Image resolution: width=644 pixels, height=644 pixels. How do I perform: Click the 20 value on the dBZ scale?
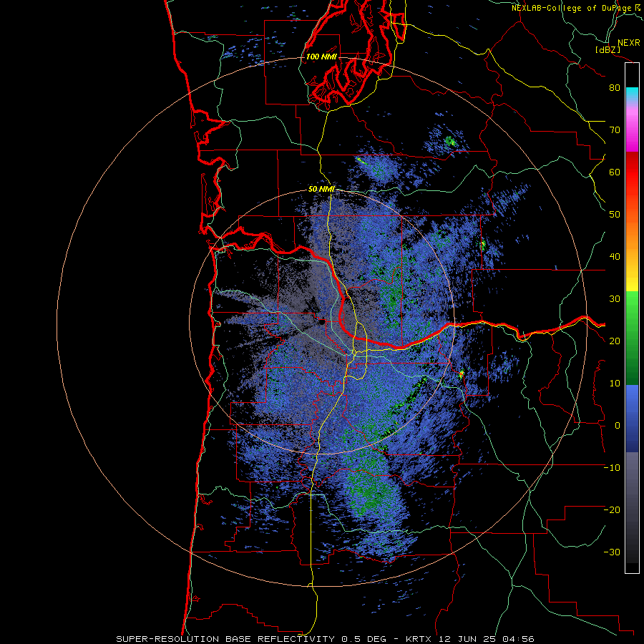(615, 341)
